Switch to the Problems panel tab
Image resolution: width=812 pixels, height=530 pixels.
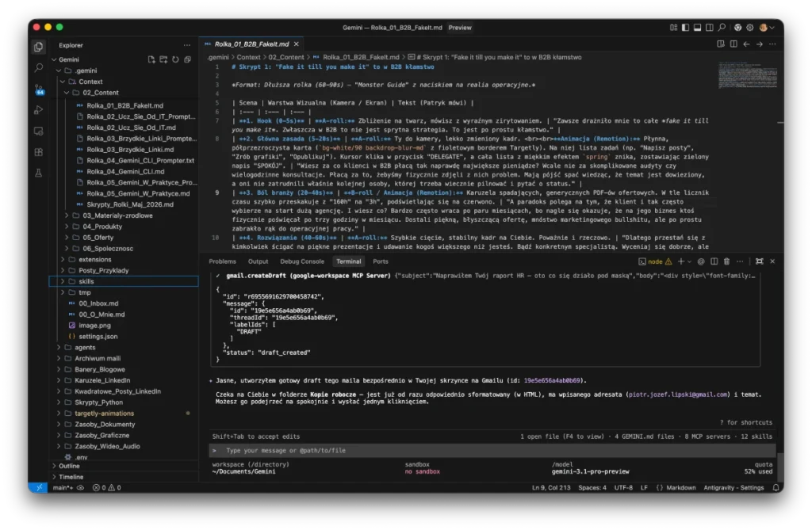click(x=222, y=261)
